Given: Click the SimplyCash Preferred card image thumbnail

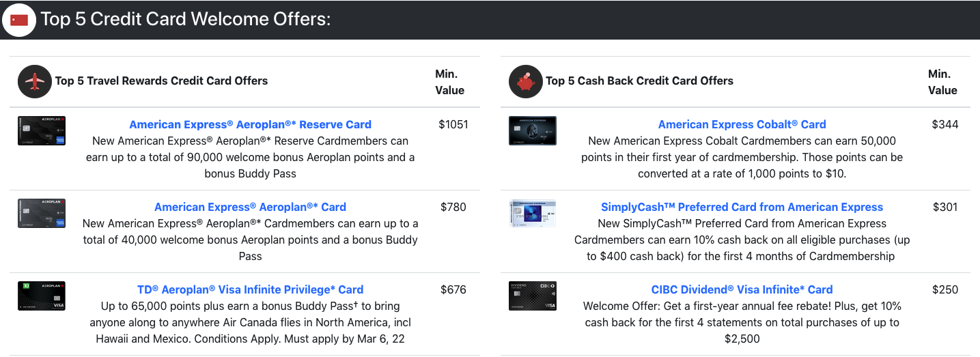Looking at the screenshot, I should 533,213.
